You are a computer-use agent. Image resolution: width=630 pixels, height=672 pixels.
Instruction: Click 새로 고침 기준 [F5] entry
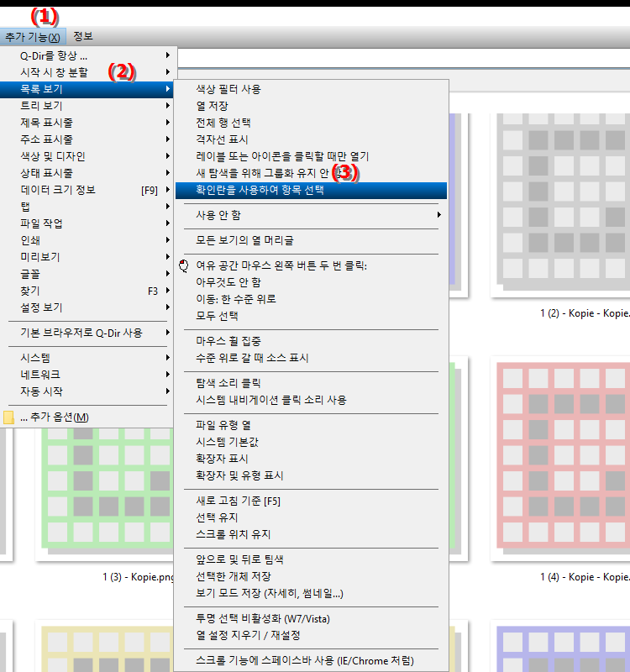[x=311, y=501]
